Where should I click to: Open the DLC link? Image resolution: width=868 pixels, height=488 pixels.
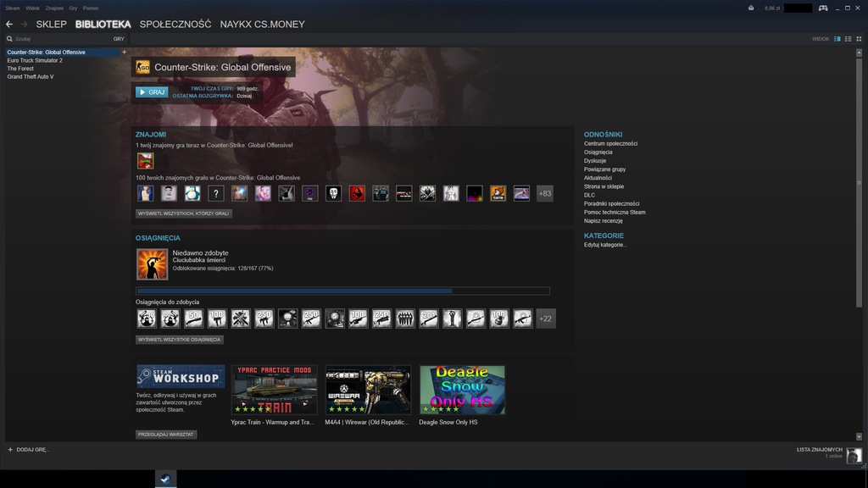[590, 195]
